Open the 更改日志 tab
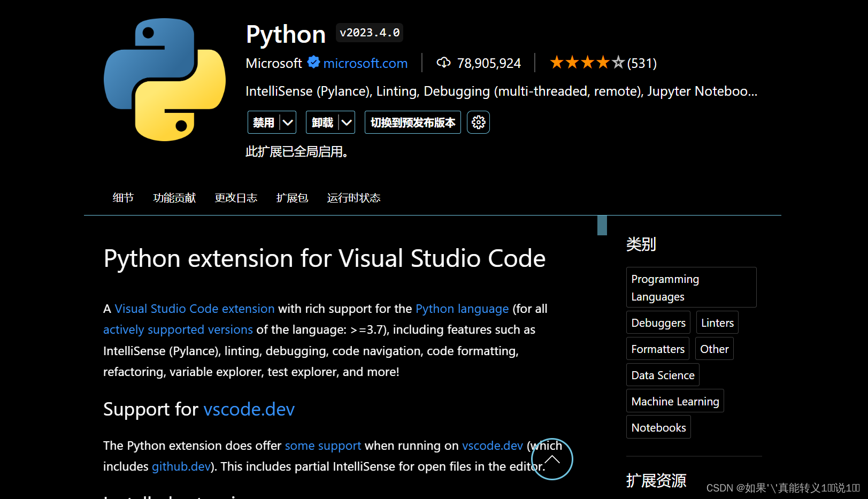This screenshot has height=499, width=868. point(236,198)
